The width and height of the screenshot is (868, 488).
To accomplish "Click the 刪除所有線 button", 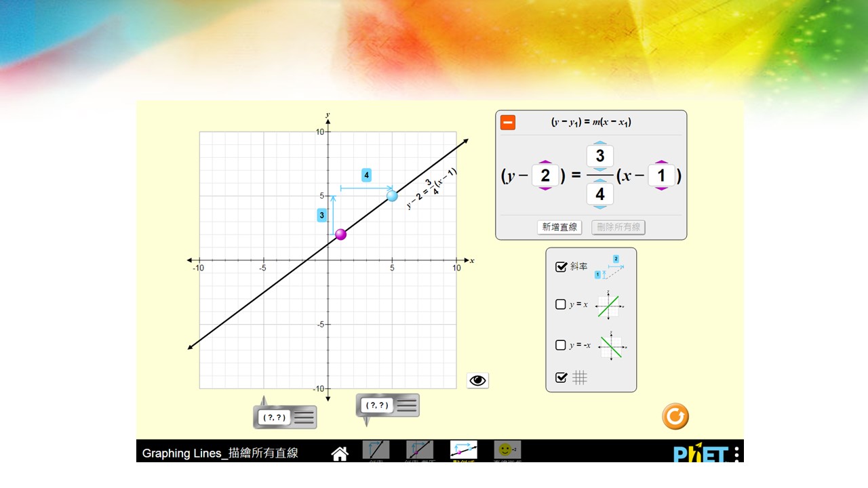I will tap(618, 227).
